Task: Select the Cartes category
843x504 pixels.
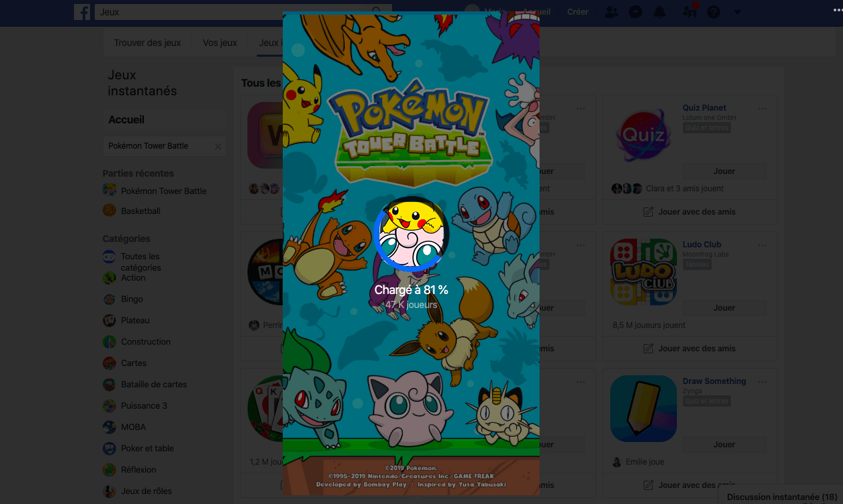Action: pyautogui.click(x=133, y=363)
